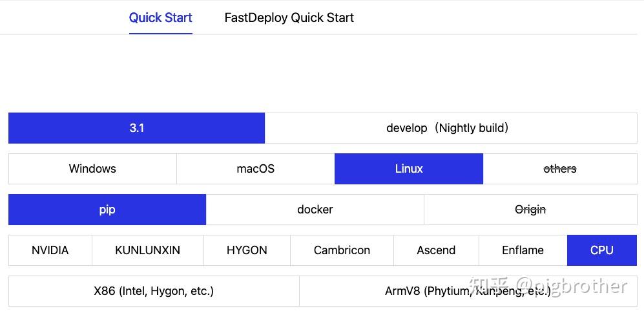Select Windows operating system
Image resolution: width=644 pixels, height=315 pixels.
pos(92,169)
